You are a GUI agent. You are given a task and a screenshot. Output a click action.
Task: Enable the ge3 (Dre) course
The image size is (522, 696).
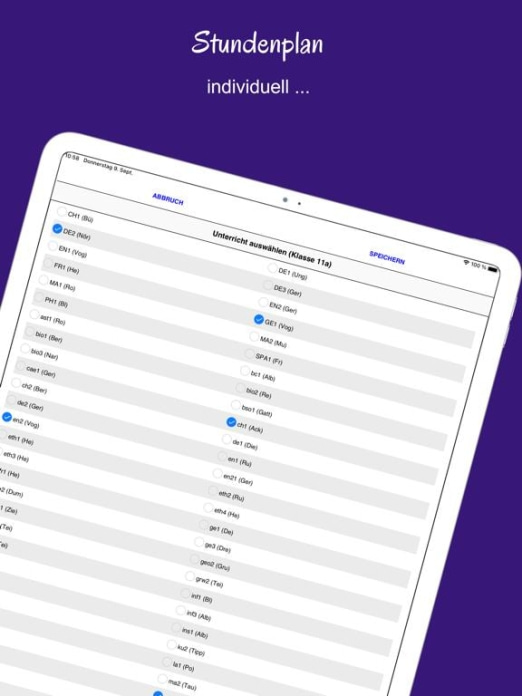coord(199,542)
